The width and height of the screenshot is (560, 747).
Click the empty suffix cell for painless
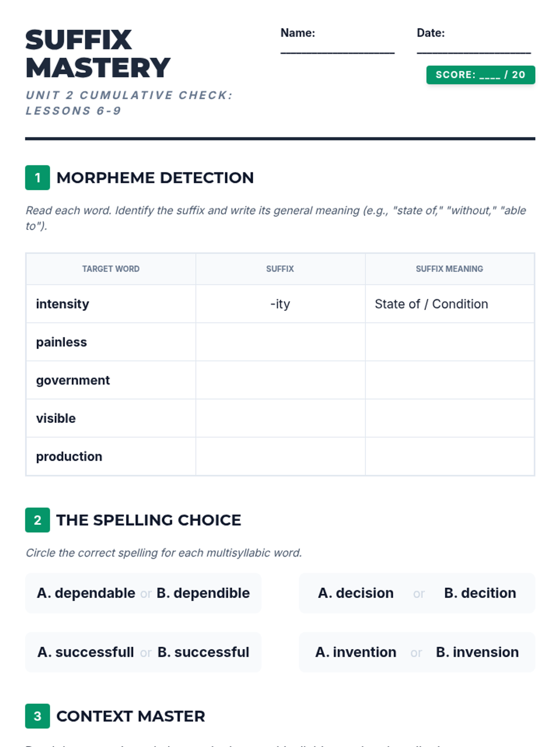tap(280, 342)
